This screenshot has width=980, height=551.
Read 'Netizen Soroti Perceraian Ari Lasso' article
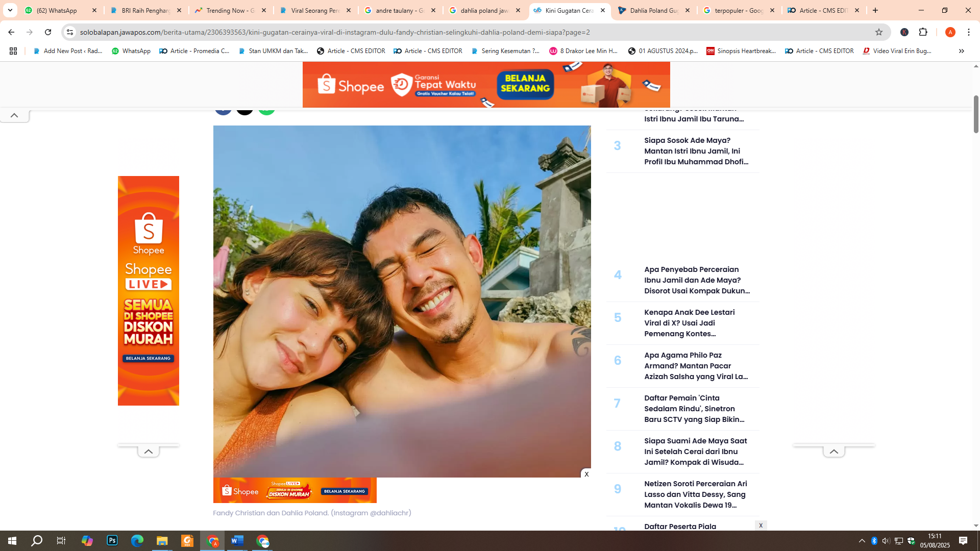(696, 494)
